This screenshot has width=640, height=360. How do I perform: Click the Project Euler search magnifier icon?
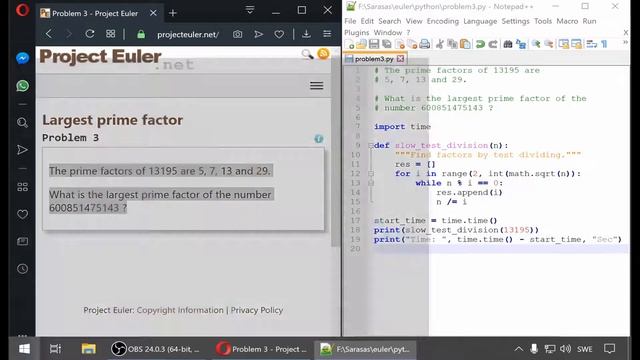tap(307, 54)
